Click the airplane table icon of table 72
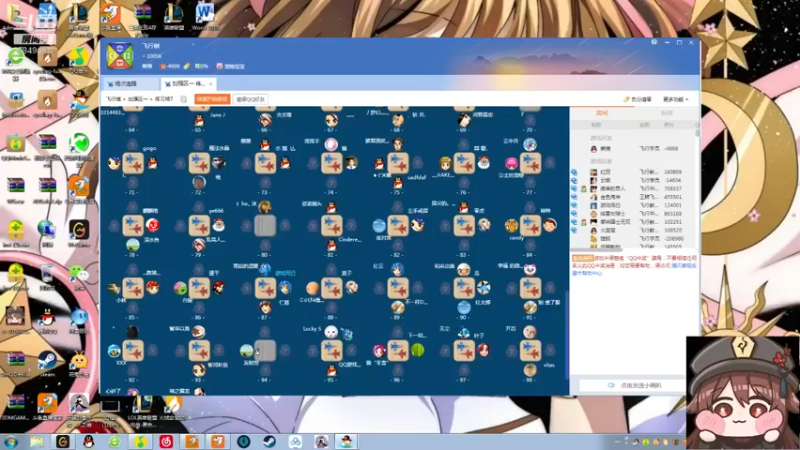Image resolution: width=800 pixels, height=450 pixels. pos(199,163)
